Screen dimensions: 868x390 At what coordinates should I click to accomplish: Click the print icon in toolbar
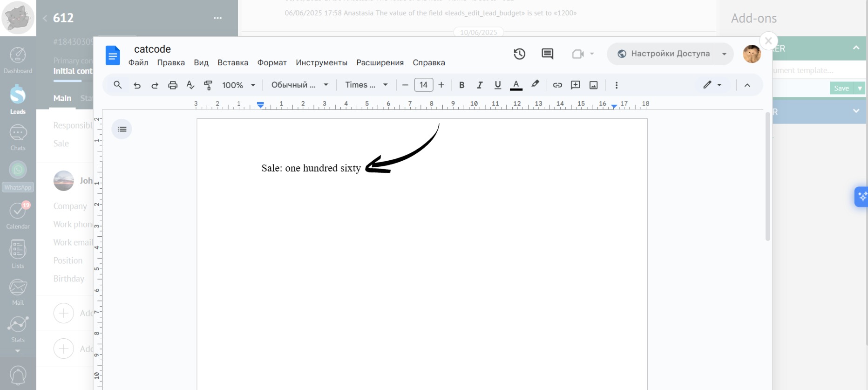(173, 85)
